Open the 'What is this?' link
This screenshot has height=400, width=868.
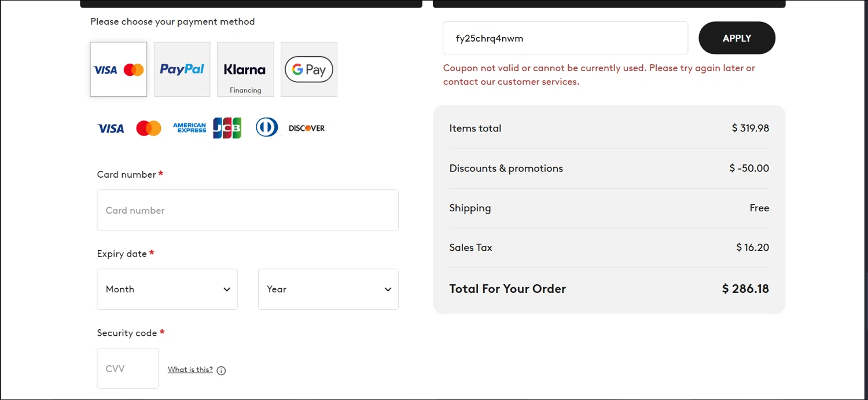tap(190, 370)
